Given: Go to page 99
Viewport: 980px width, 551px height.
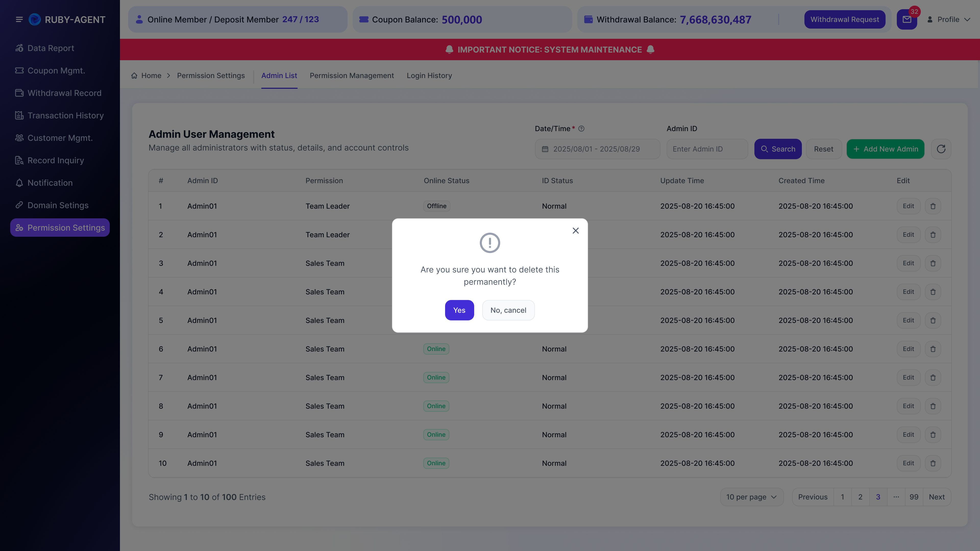Looking at the screenshot, I should point(914,497).
